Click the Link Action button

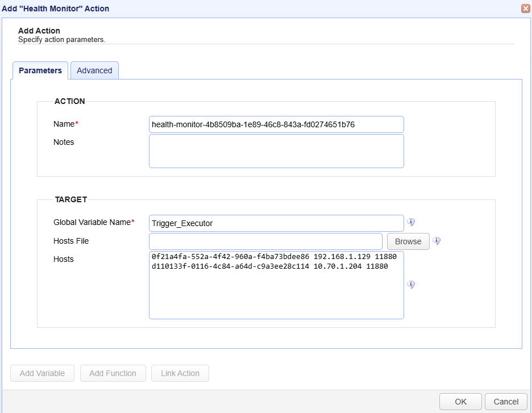[x=180, y=373]
